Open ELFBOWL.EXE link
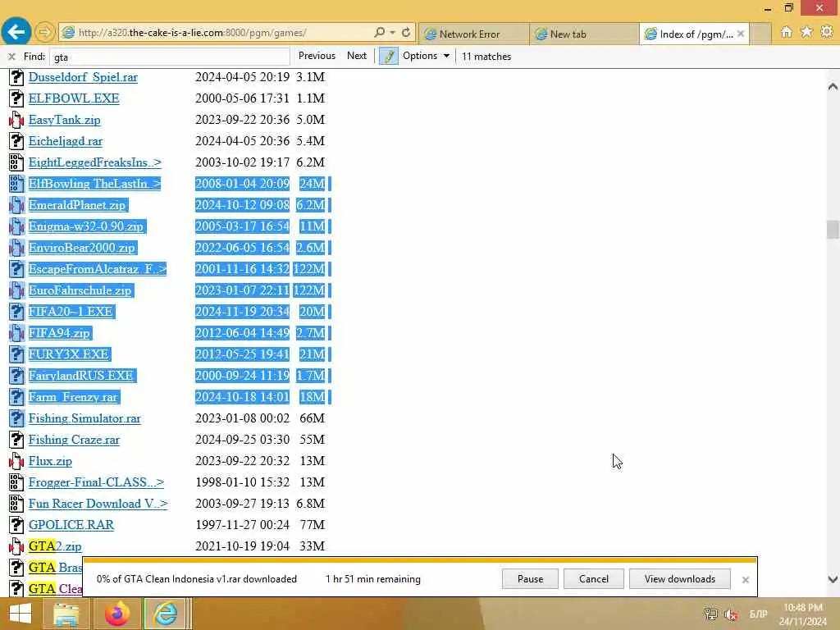 pos(74,98)
